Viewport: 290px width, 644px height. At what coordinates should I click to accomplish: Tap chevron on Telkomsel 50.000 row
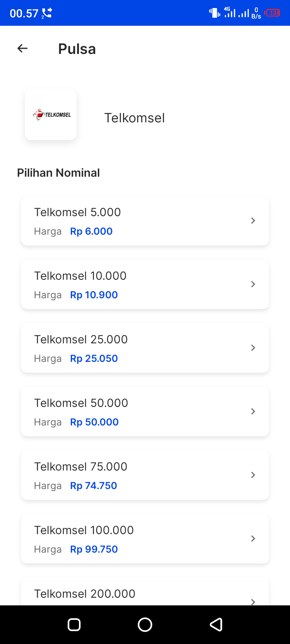click(x=253, y=411)
